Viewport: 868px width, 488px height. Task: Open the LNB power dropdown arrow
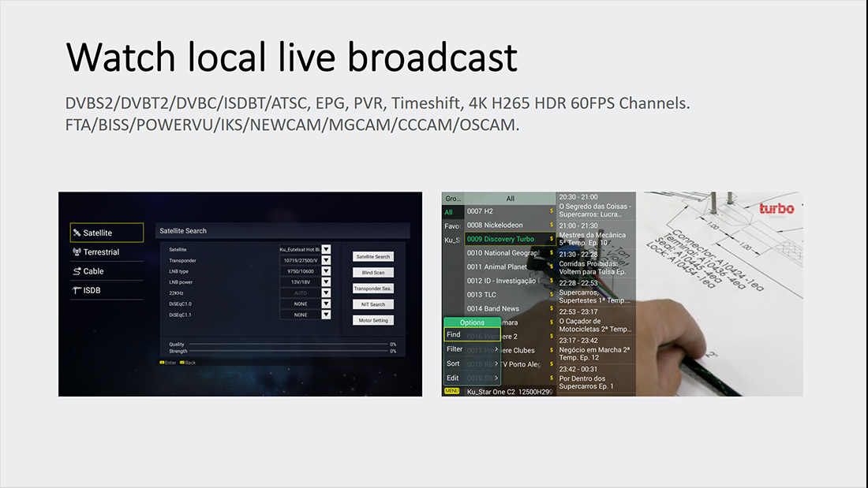tap(326, 282)
